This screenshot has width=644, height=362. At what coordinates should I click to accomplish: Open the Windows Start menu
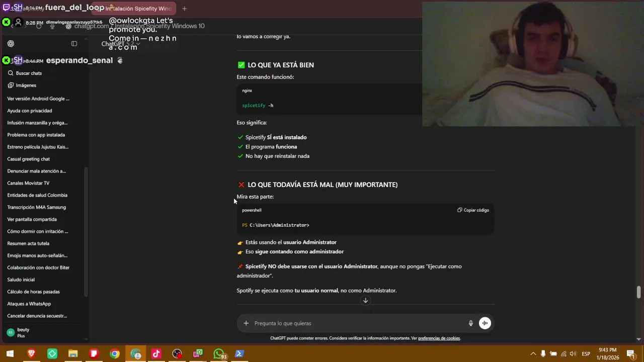pos(10,354)
